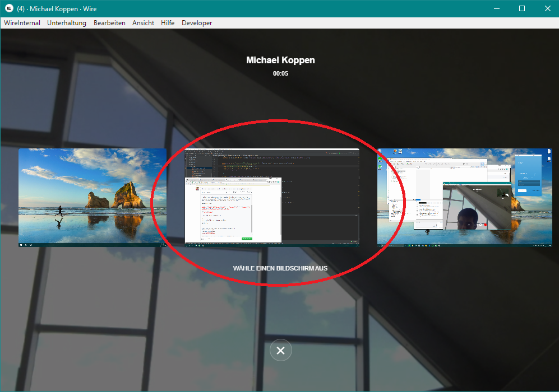The image size is (559, 392).
Task: Click the 00:05 call timer
Action: (280, 73)
